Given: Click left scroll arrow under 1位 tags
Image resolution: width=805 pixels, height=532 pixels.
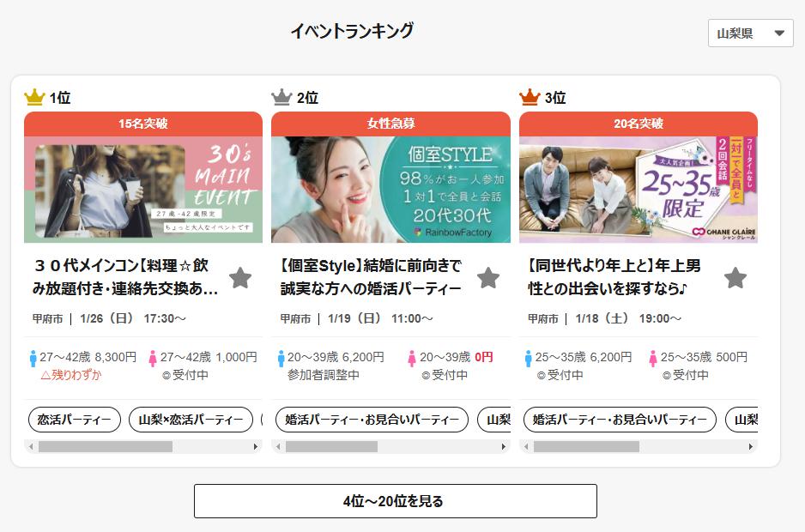Looking at the screenshot, I should (31, 447).
